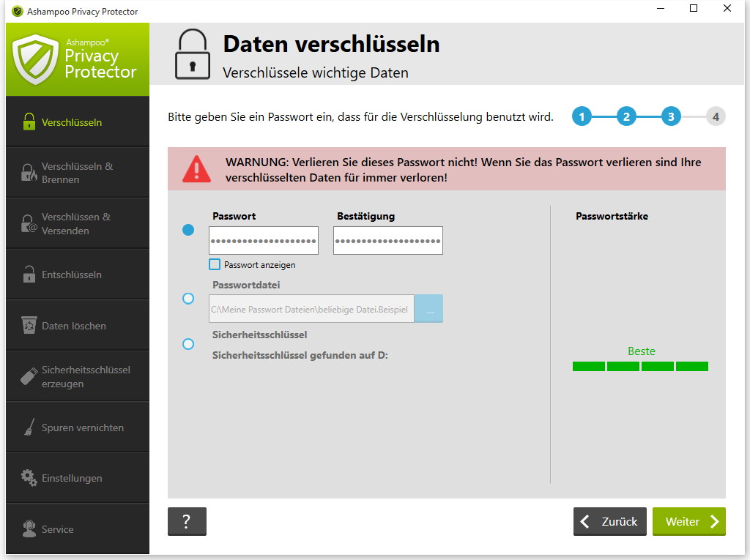Click wizard step 4 indicator
Image resolution: width=750 pixels, height=560 pixels.
716,116
